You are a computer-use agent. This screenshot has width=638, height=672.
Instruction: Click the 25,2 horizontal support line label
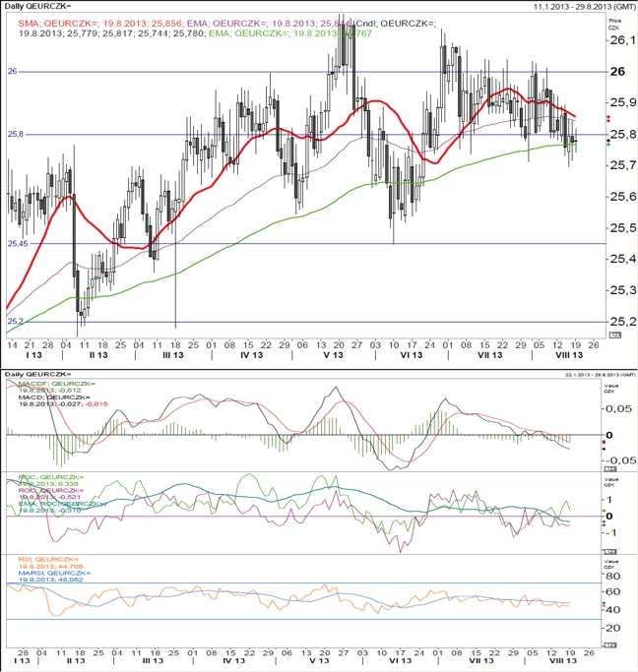15,321
